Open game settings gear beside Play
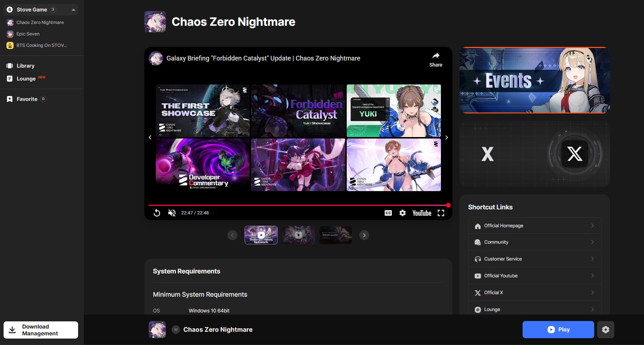 pos(606,330)
